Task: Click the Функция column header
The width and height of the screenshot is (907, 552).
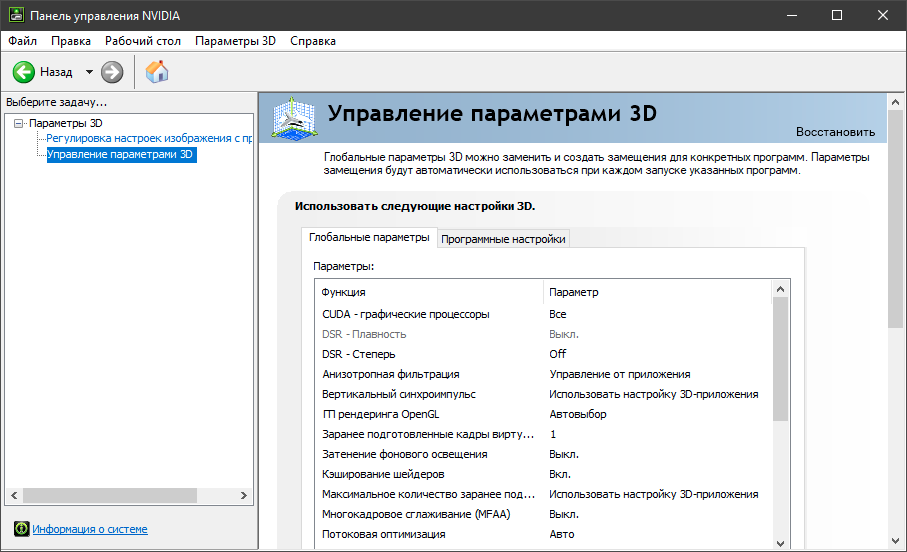Action: point(429,292)
